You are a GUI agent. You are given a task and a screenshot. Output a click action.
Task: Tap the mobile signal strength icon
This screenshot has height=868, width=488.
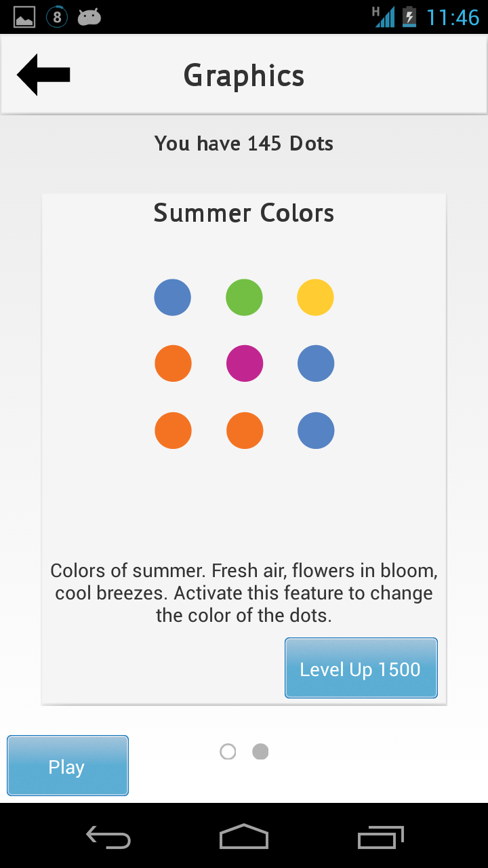384,17
